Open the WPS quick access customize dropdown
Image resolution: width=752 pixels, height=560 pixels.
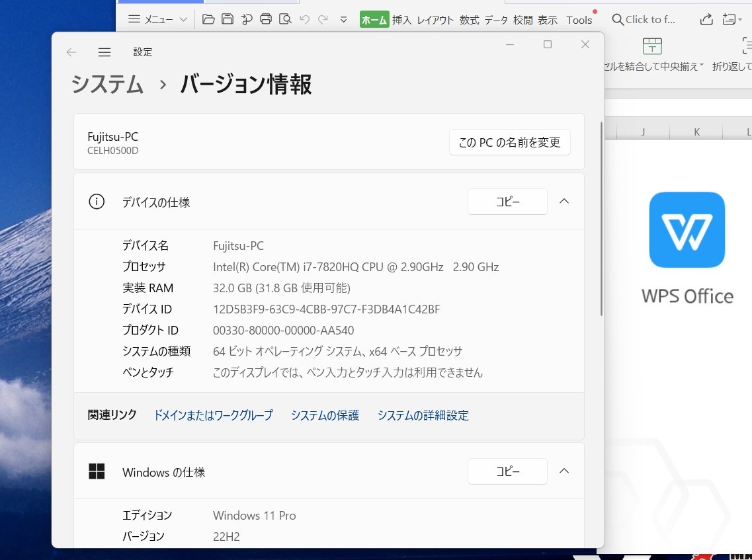point(343,20)
